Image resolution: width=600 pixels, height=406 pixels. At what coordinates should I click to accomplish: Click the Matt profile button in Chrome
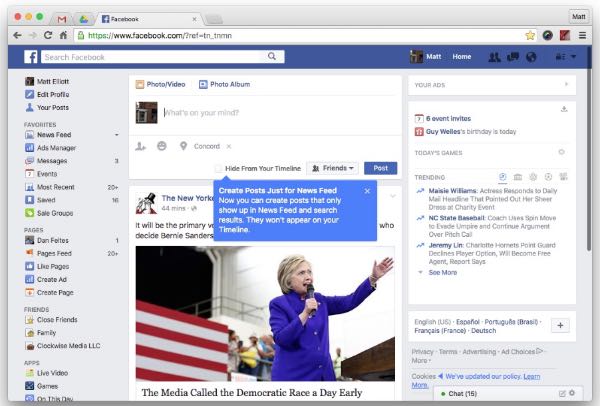[578, 16]
